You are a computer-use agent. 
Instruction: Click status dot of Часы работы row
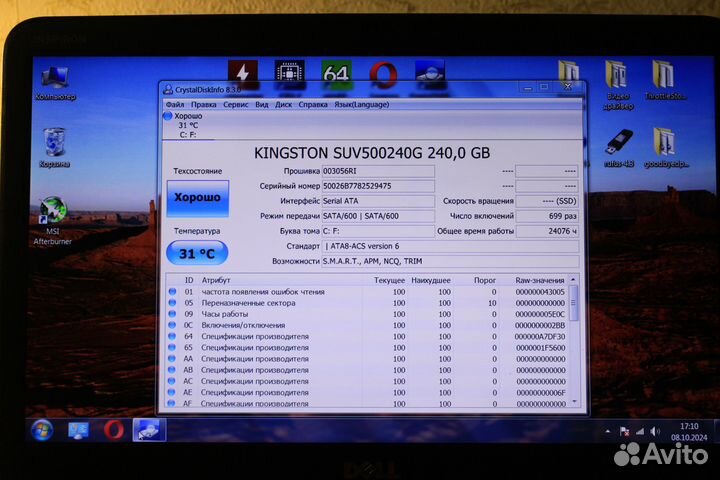pos(172,314)
